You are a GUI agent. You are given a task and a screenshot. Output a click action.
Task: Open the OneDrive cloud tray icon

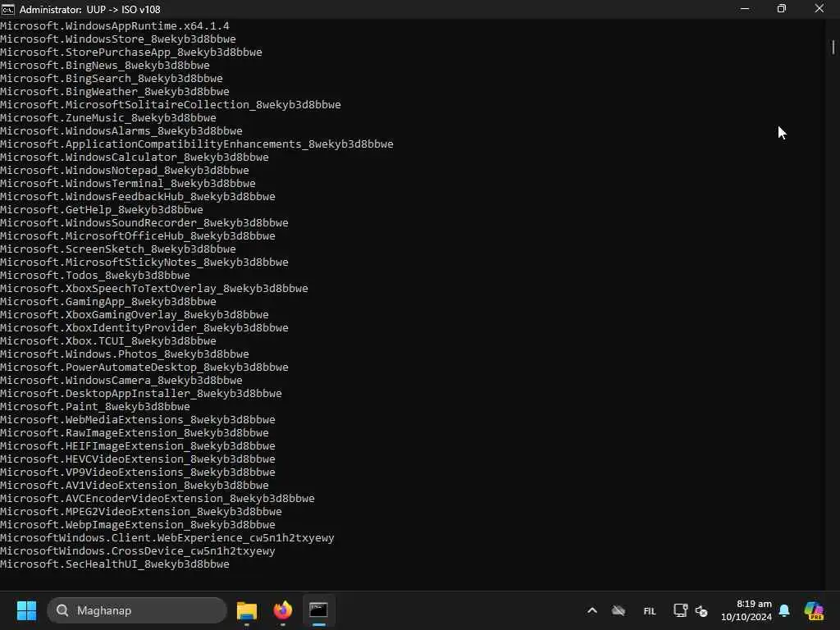point(619,610)
